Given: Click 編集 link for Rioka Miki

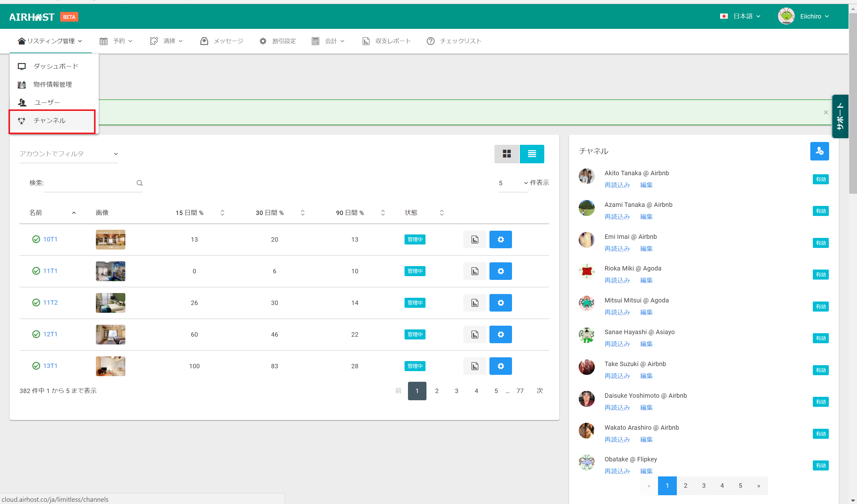Looking at the screenshot, I should tap(646, 280).
